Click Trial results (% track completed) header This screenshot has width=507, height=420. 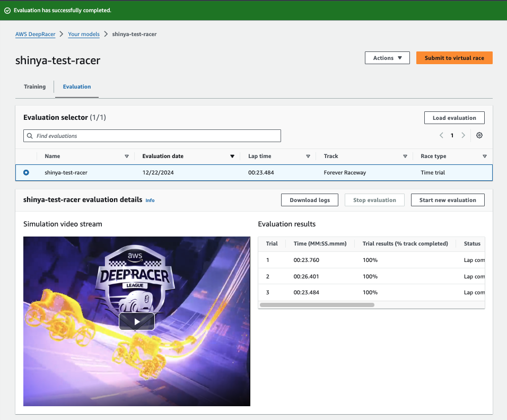405,243
